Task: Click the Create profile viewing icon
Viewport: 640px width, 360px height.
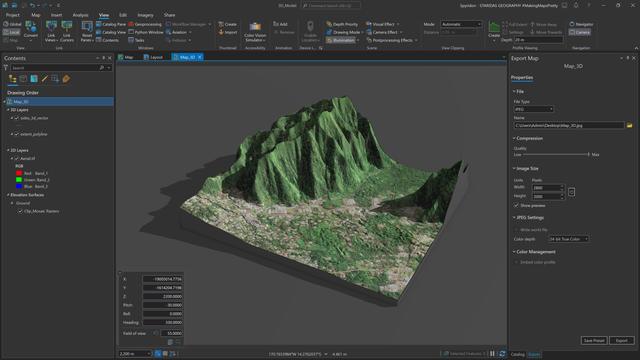Action: click(494, 27)
